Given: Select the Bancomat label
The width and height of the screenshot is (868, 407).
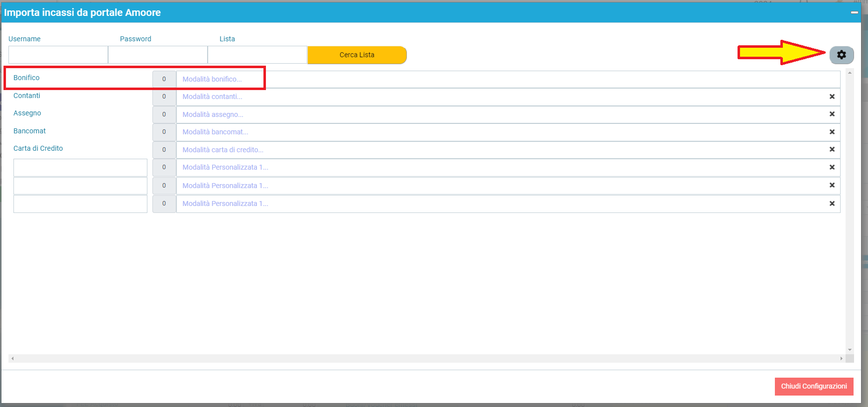Looking at the screenshot, I should [x=29, y=131].
